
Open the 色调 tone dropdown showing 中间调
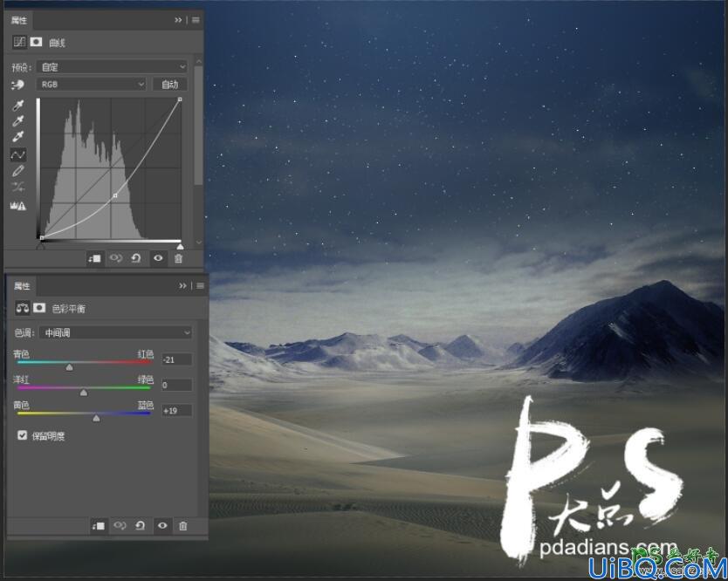tap(115, 332)
